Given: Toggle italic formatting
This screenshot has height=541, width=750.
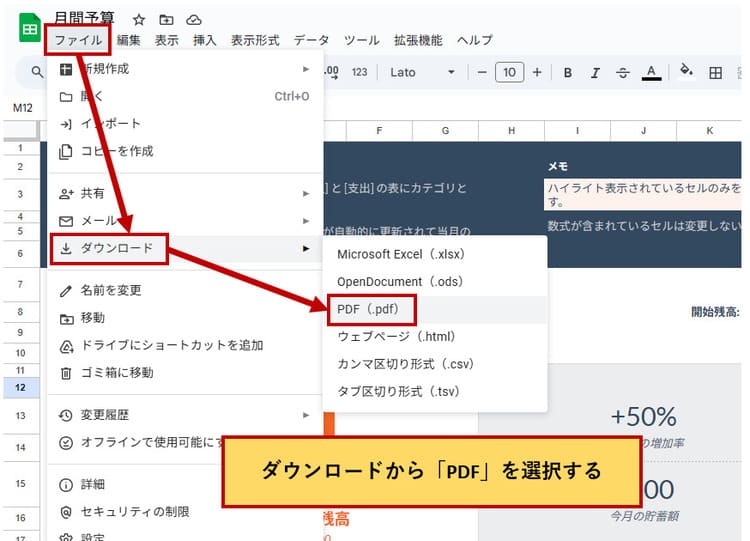Looking at the screenshot, I should (x=595, y=73).
